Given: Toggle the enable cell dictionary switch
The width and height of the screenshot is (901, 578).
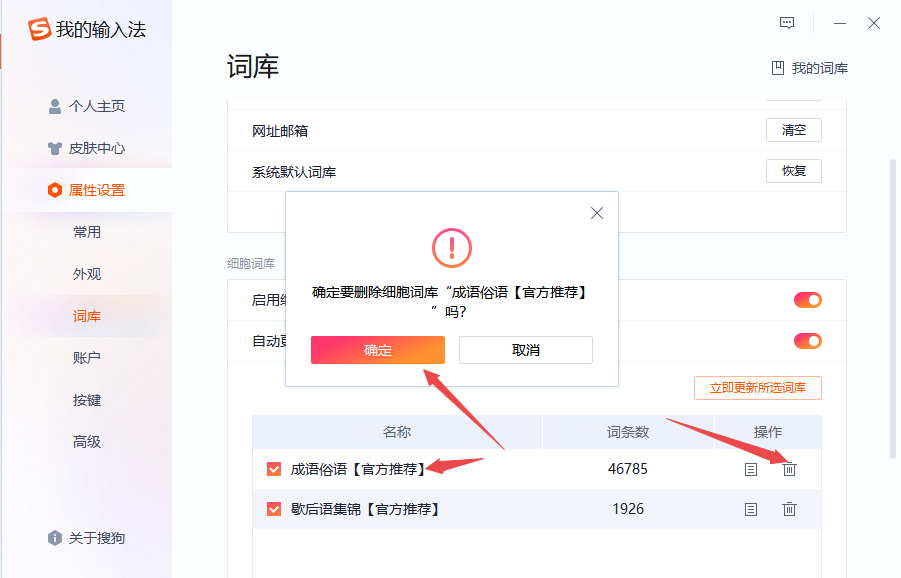Looking at the screenshot, I should coord(807,300).
